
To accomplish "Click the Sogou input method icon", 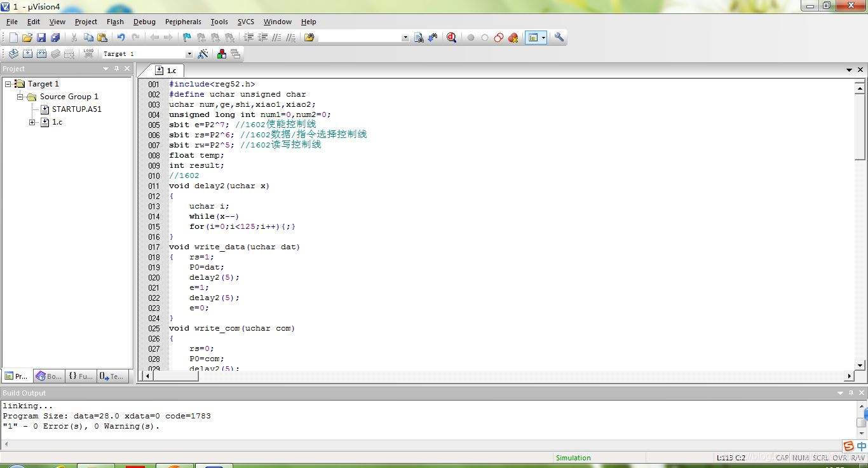I will click(x=848, y=446).
